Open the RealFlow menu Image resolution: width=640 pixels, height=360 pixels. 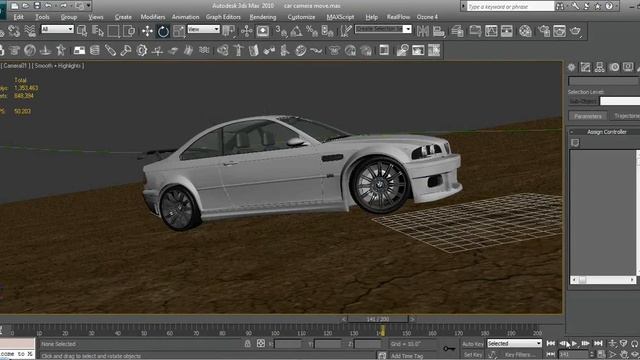pyautogui.click(x=398, y=17)
